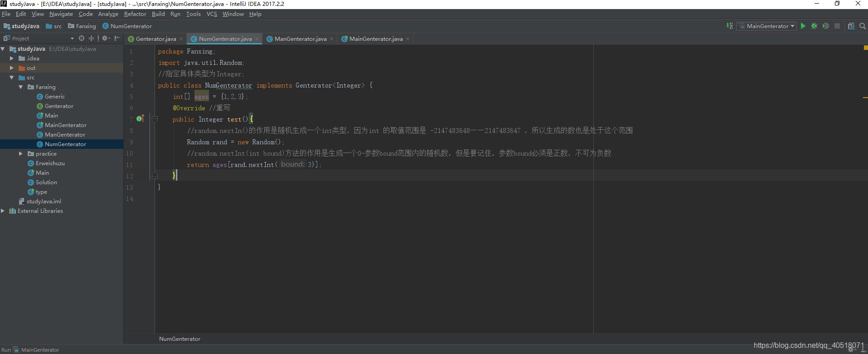This screenshot has height=354, width=868.
Task: Open the Navigate menu
Action: (61, 14)
